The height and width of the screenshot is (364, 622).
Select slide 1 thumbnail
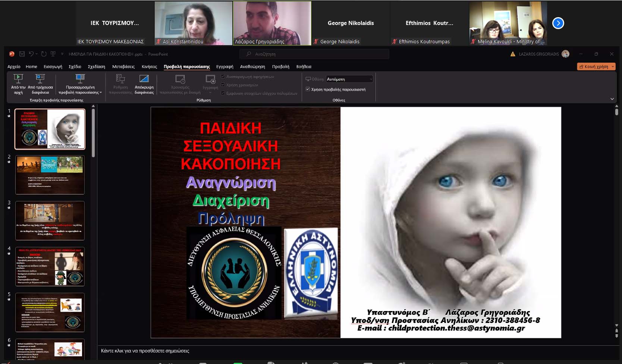click(50, 129)
